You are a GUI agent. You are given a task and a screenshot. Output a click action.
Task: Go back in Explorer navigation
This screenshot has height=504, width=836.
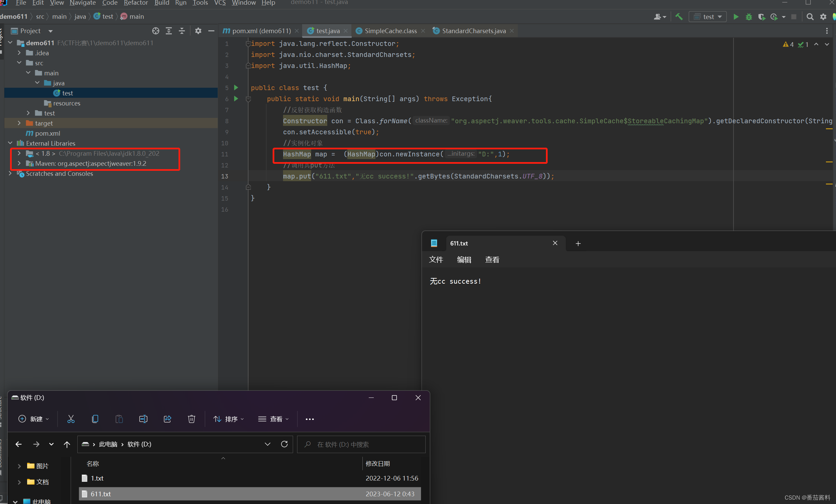(x=19, y=444)
